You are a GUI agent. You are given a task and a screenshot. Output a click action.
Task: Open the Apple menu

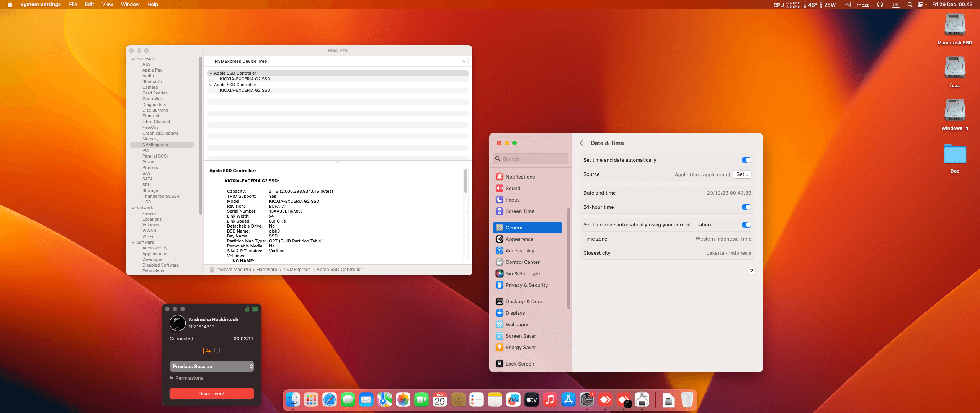pos(10,5)
